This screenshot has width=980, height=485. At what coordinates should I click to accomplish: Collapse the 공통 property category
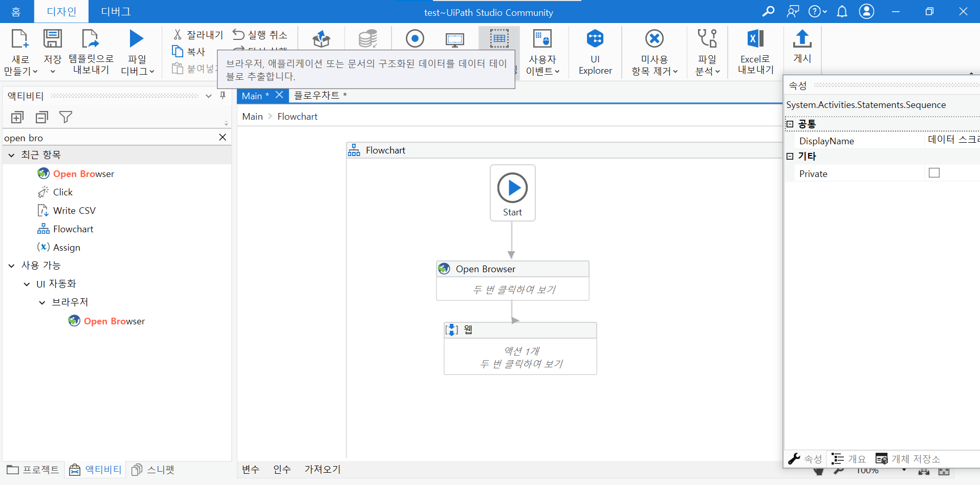click(x=790, y=124)
